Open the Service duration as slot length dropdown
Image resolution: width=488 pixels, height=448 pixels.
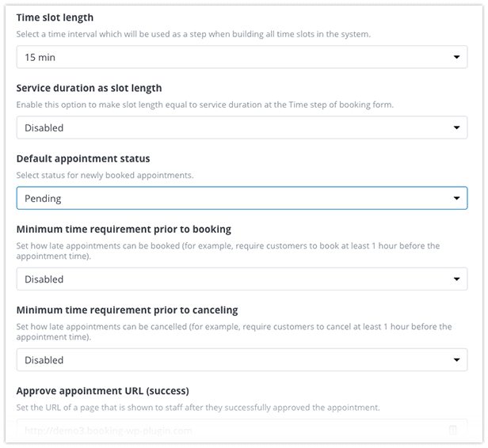click(x=242, y=127)
